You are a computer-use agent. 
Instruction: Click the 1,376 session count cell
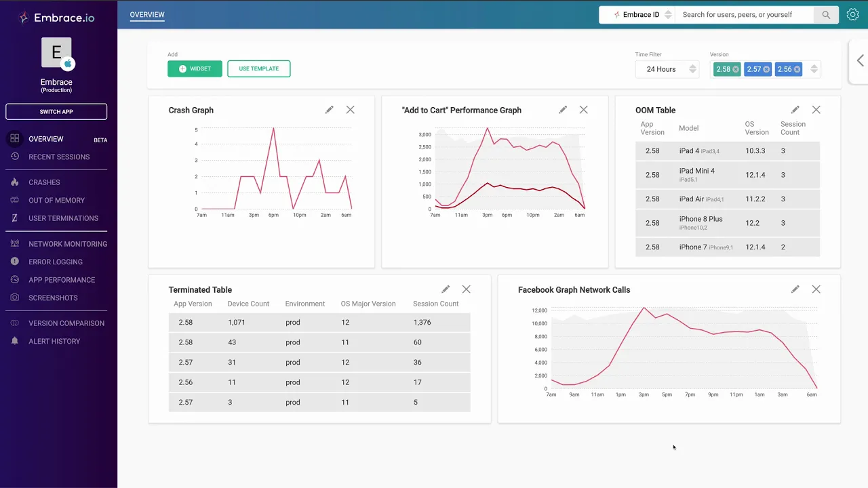[422, 323]
